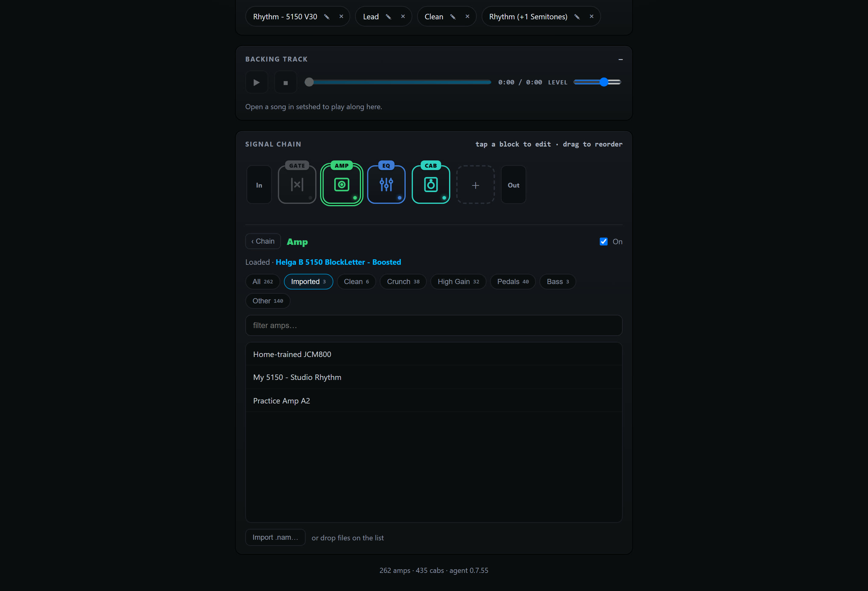The image size is (868, 591).
Task: Load the Clean preset chip
Action: coord(434,17)
